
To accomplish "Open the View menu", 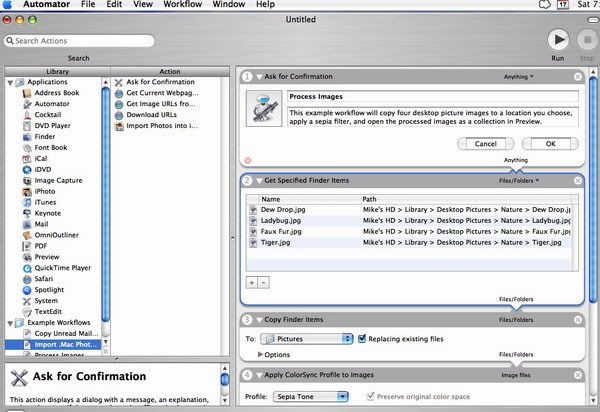I will [x=143, y=5].
